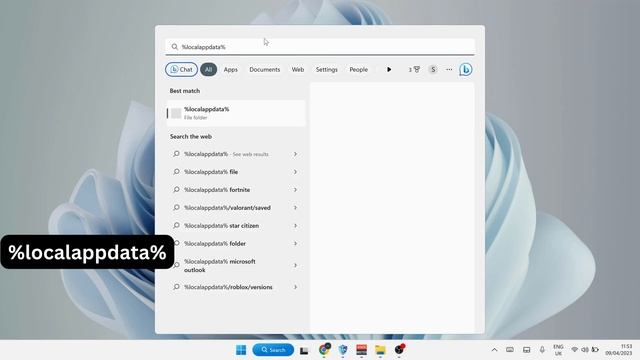The image size is (640, 360).
Task: Open File Explorer from the taskbar
Action: click(x=380, y=350)
